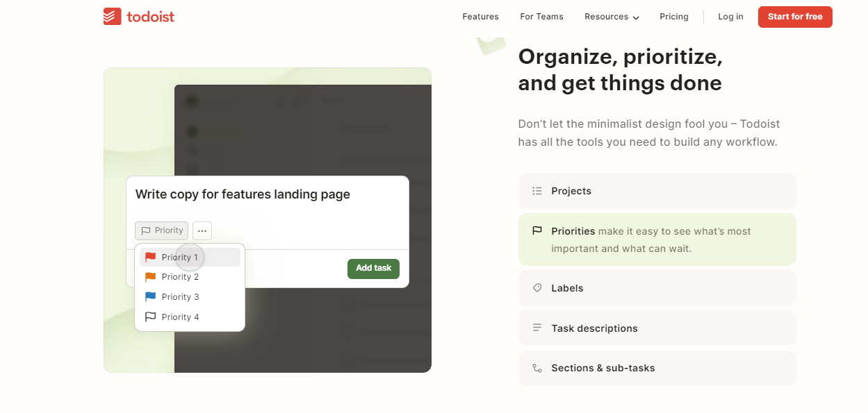Switch to the Features nav item
The height and width of the screenshot is (413, 868).
480,16
